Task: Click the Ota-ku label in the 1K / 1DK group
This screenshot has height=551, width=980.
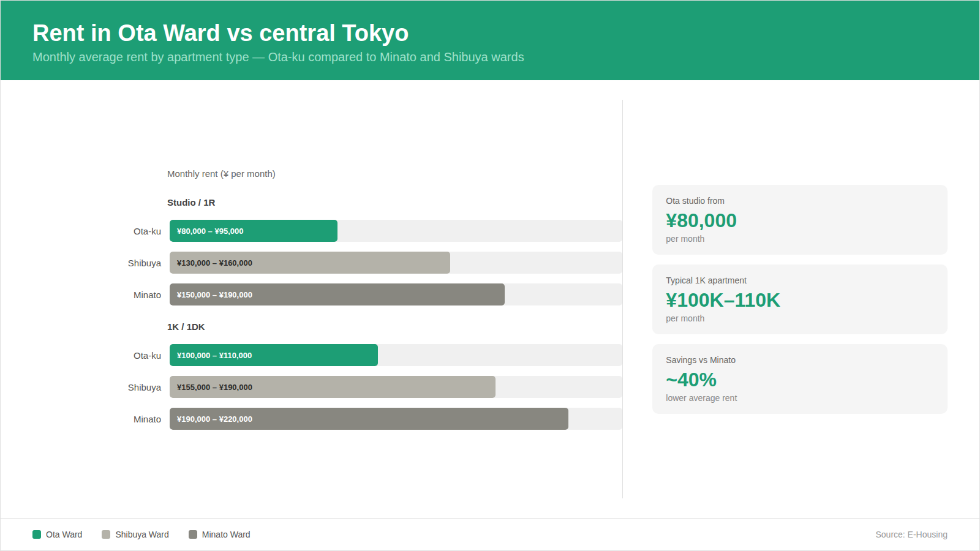Action: pos(147,356)
